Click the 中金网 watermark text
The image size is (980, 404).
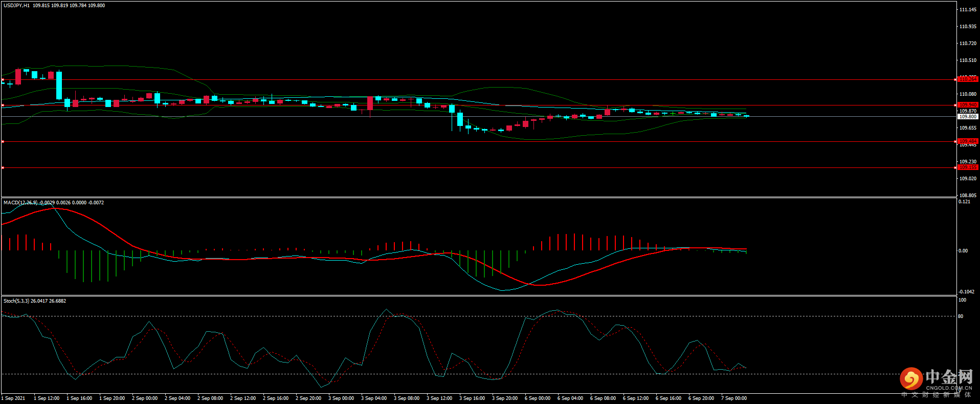click(x=949, y=377)
